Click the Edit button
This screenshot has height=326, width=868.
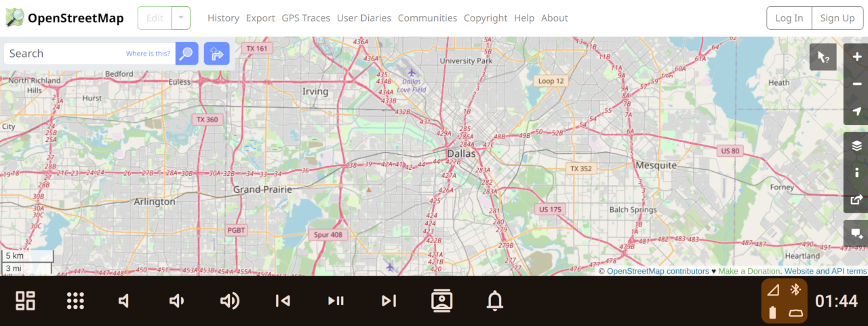click(x=155, y=18)
